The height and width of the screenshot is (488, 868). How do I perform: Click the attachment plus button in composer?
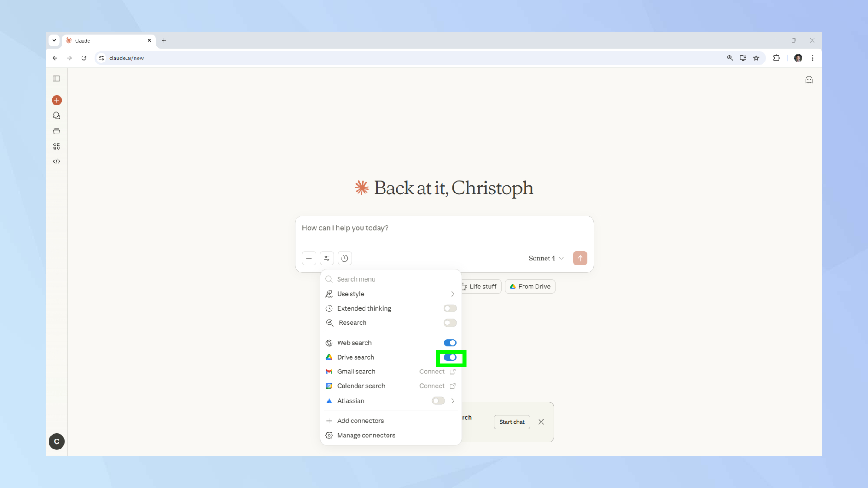tap(309, 258)
